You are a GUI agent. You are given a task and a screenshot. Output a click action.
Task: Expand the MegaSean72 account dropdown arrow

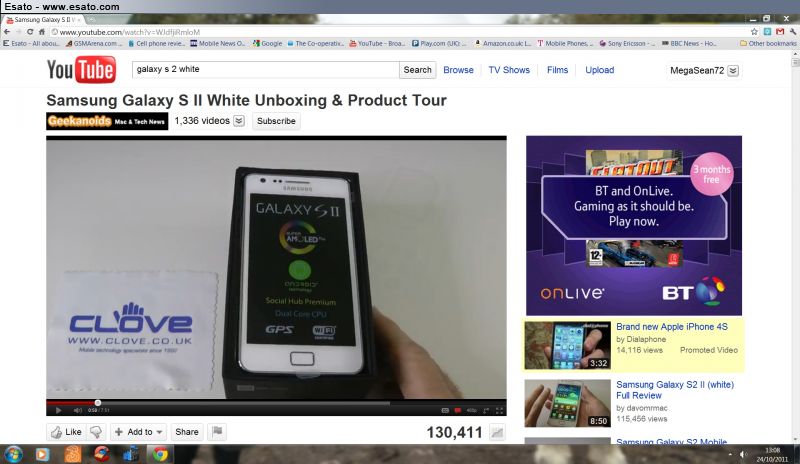(733, 70)
